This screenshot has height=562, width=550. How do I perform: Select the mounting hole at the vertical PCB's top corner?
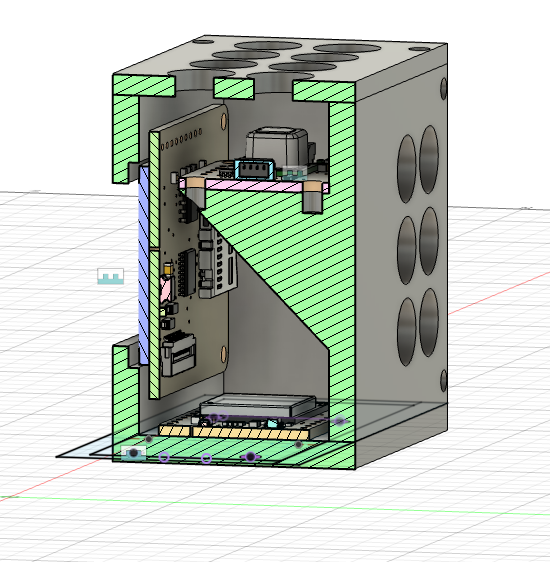pos(224,121)
